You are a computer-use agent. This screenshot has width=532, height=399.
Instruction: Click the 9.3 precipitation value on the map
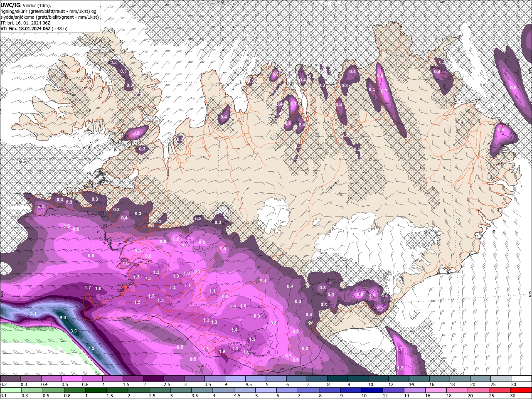pos(74,331)
